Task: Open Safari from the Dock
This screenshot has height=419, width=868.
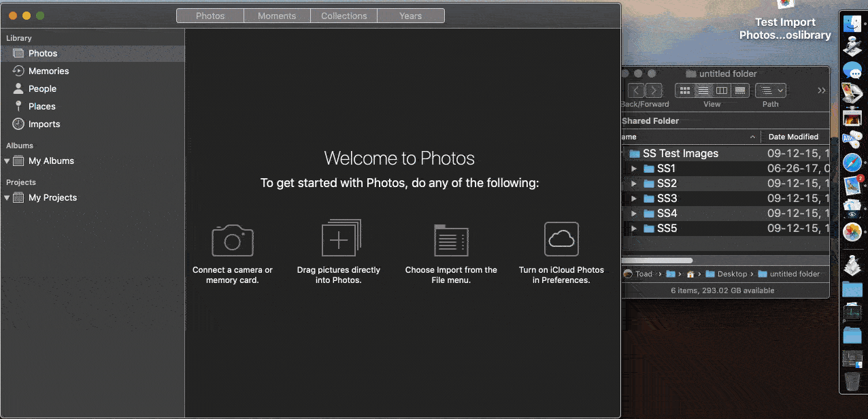Action: click(852, 163)
